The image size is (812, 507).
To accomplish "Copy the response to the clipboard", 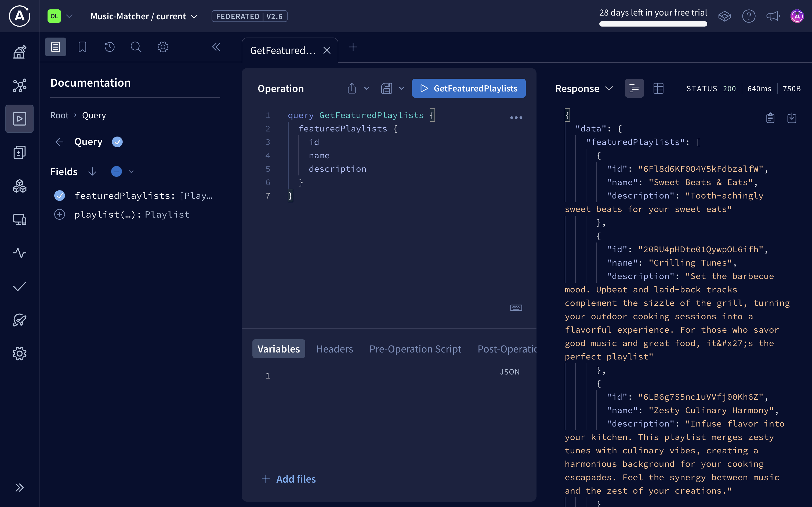I will click(x=770, y=118).
